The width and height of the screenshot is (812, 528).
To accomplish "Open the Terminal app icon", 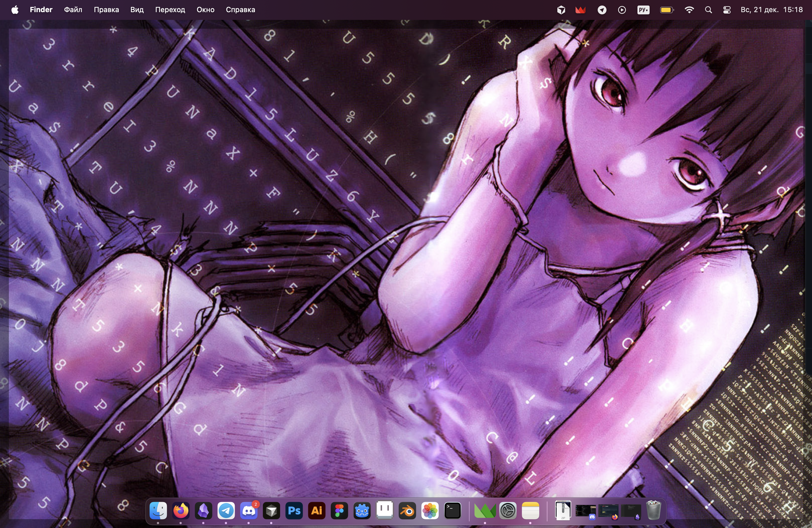I will [453, 511].
